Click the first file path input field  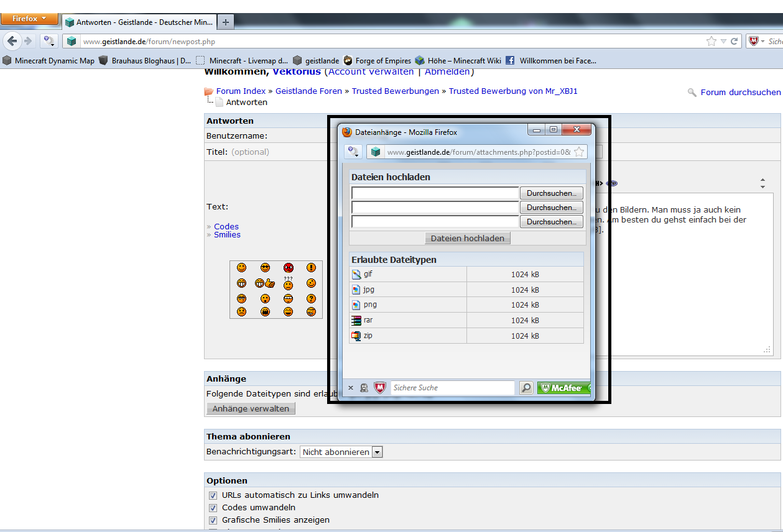point(435,193)
